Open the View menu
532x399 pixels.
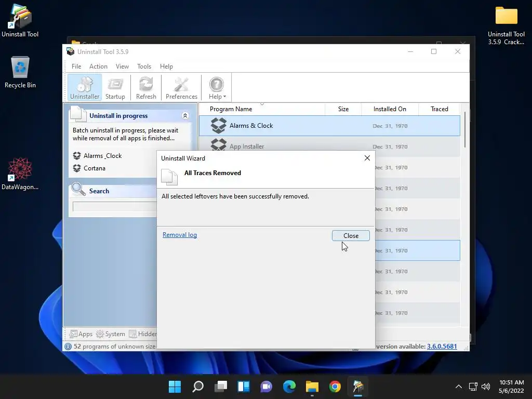122,66
